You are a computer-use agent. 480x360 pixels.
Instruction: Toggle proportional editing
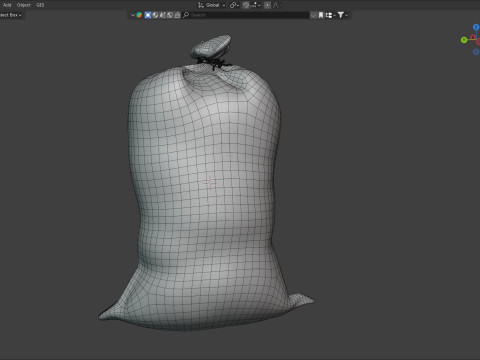tap(267, 5)
